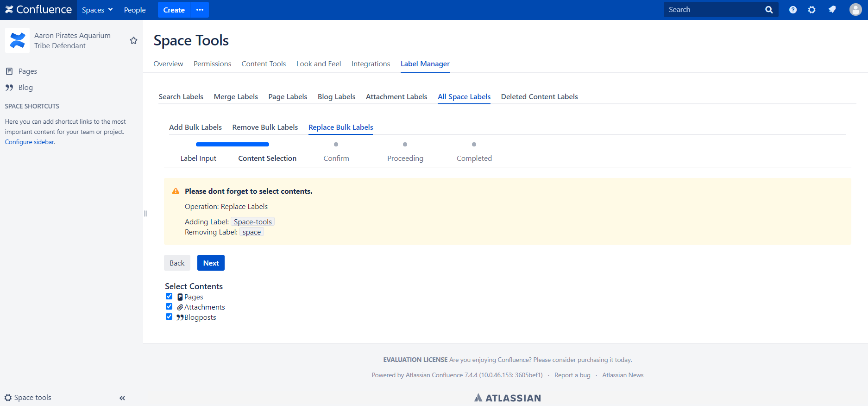Viewport: 868px width, 406px height.
Task: Open the Overview tab
Action: click(168, 64)
